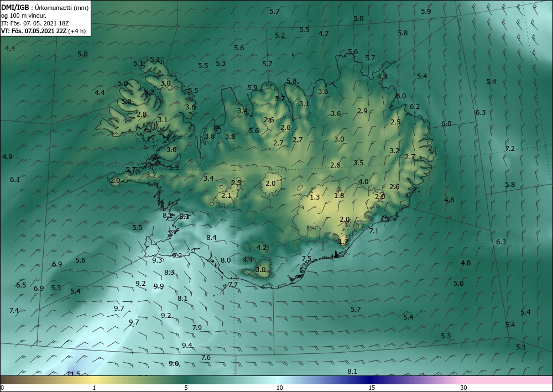
Task: Click the 0 label on the color scale
Action: [x=2, y=388]
